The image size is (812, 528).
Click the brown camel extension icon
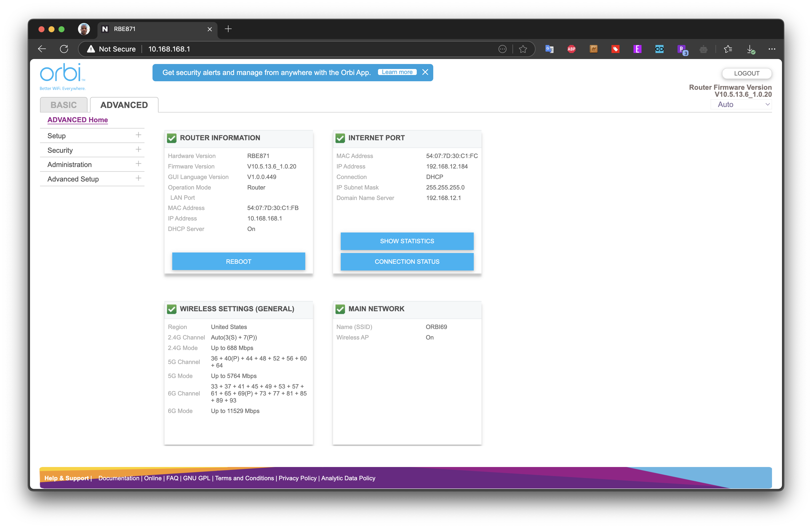[593, 49]
